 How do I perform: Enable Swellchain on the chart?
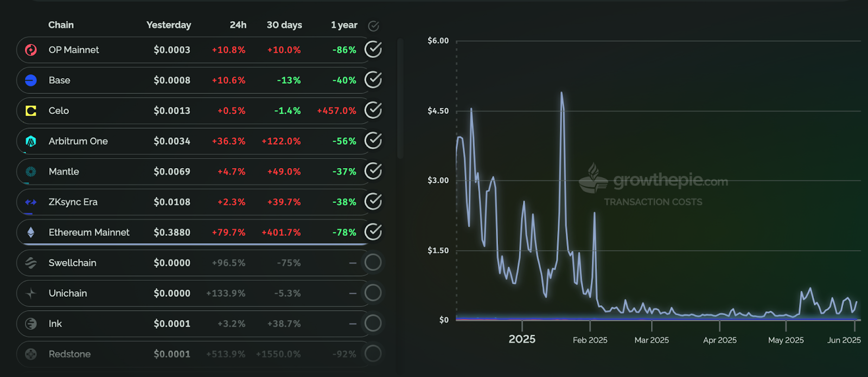[373, 263]
